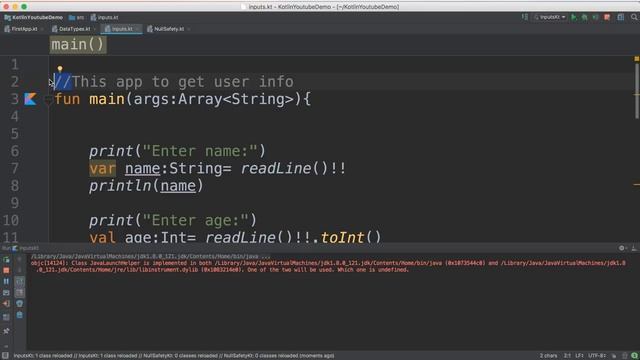Click the Make Project icon left of run configuration
This screenshot has height=360, width=640.
point(524,17)
